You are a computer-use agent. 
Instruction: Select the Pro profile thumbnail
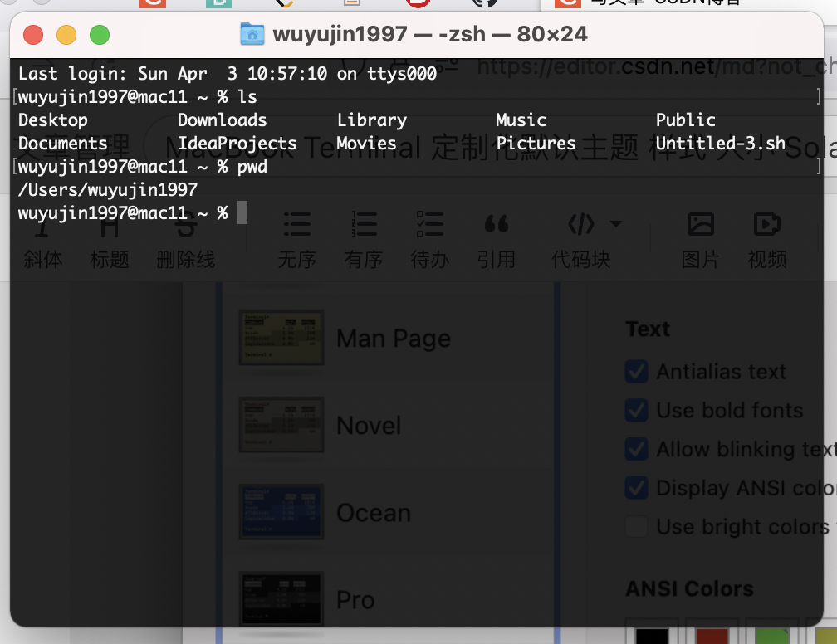tap(281, 598)
